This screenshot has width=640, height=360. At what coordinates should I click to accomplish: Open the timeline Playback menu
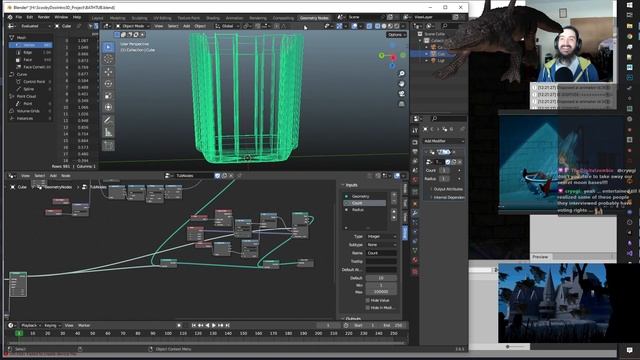[30, 325]
